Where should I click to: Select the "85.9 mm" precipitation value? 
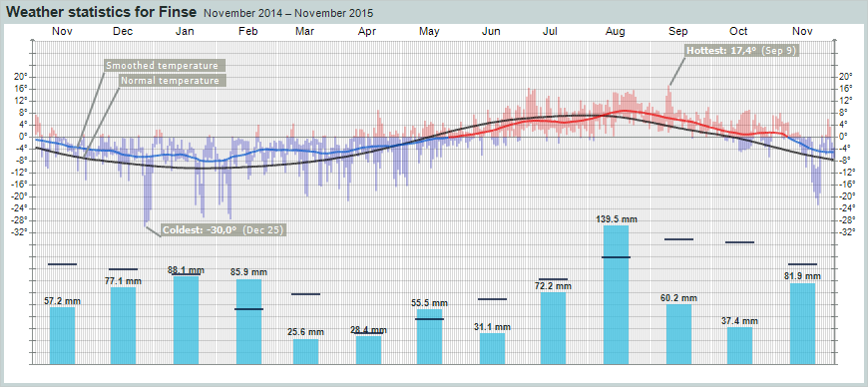(x=248, y=272)
